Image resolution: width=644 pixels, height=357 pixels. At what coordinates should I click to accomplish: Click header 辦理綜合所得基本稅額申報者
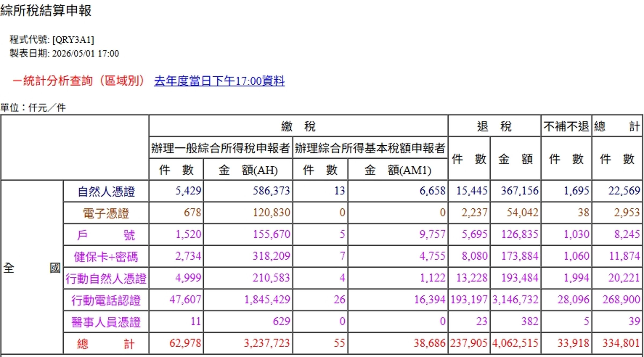(370, 148)
